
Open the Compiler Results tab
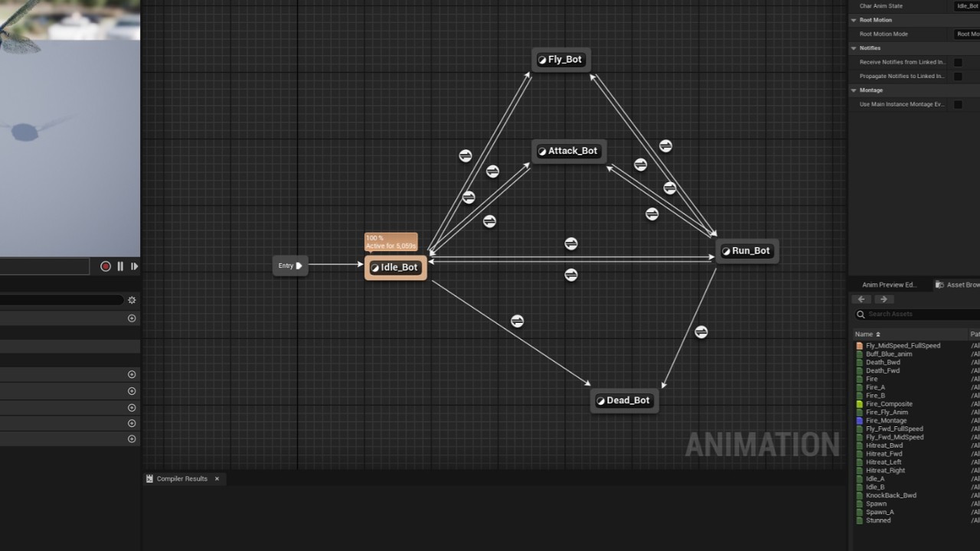point(184,478)
